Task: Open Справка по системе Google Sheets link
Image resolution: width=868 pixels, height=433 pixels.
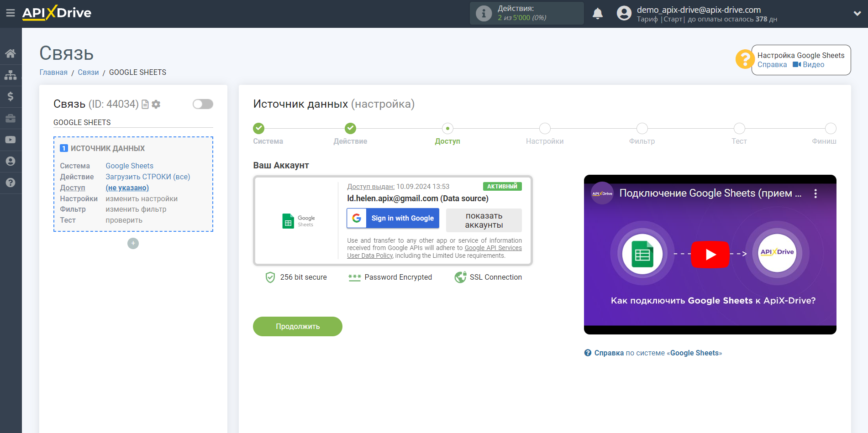Action: 653,353
